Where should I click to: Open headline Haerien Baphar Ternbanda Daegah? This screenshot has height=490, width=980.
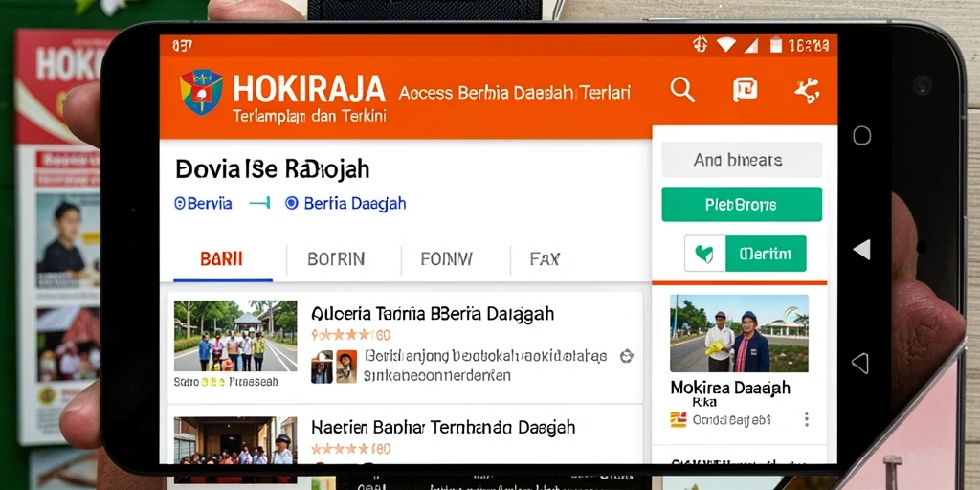tap(443, 427)
